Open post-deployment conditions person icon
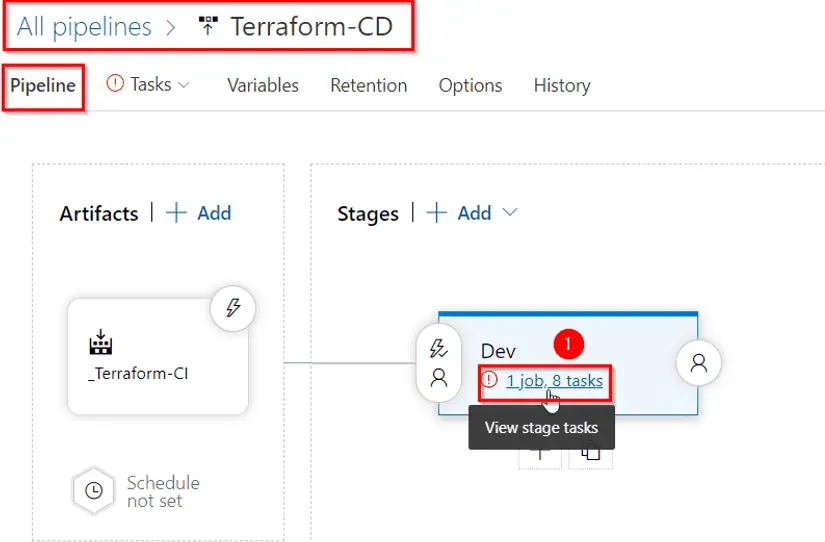Screen dimensions: 825x542 click(x=698, y=363)
